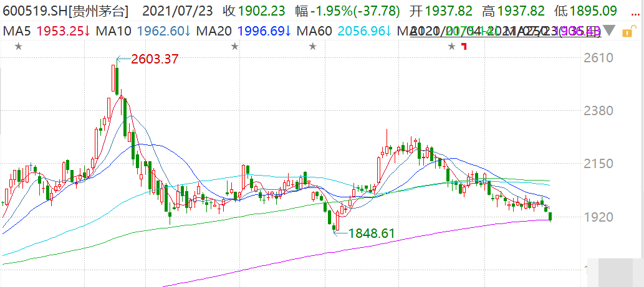Click the star marker beside the red corner flag
644x287 pixels.
452,47
